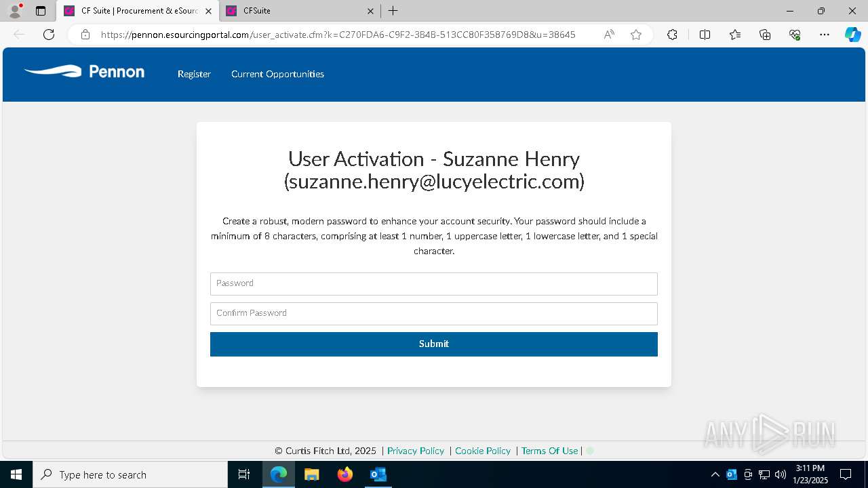
Task: Open the Register page
Action: click(x=194, y=74)
